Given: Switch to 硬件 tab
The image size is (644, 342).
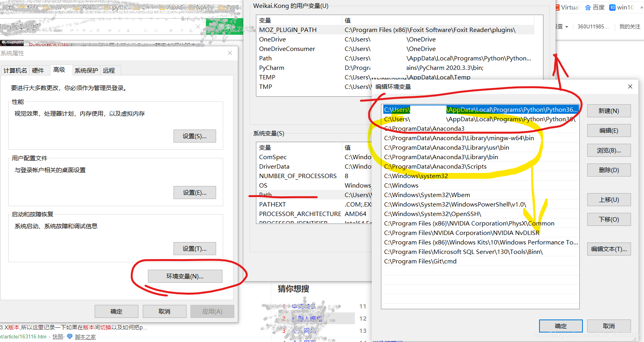Looking at the screenshot, I should (x=38, y=70).
